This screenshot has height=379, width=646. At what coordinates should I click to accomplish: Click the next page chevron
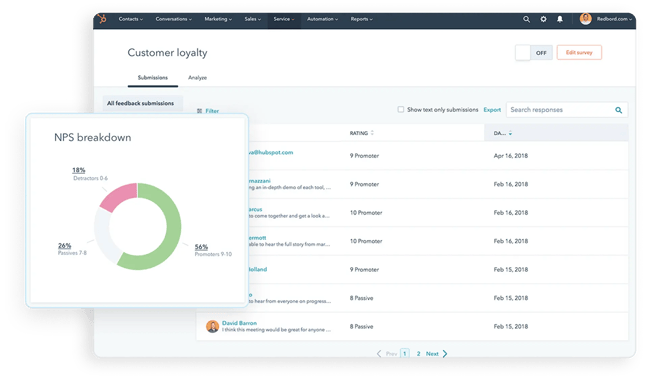tap(445, 353)
